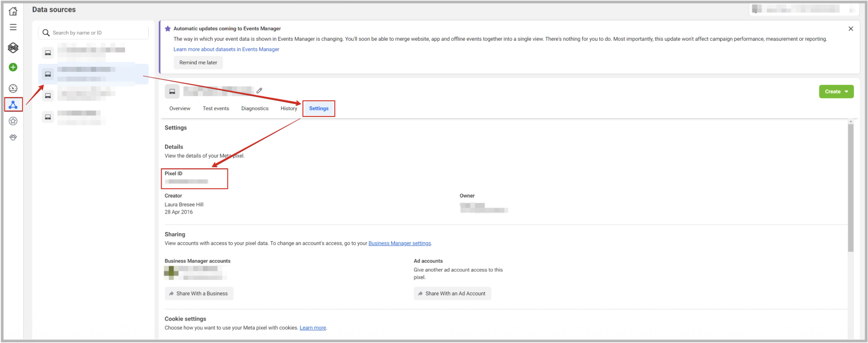Image resolution: width=868 pixels, height=343 pixels.
Task: Open the business account logo icon
Action: click(13, 48)
